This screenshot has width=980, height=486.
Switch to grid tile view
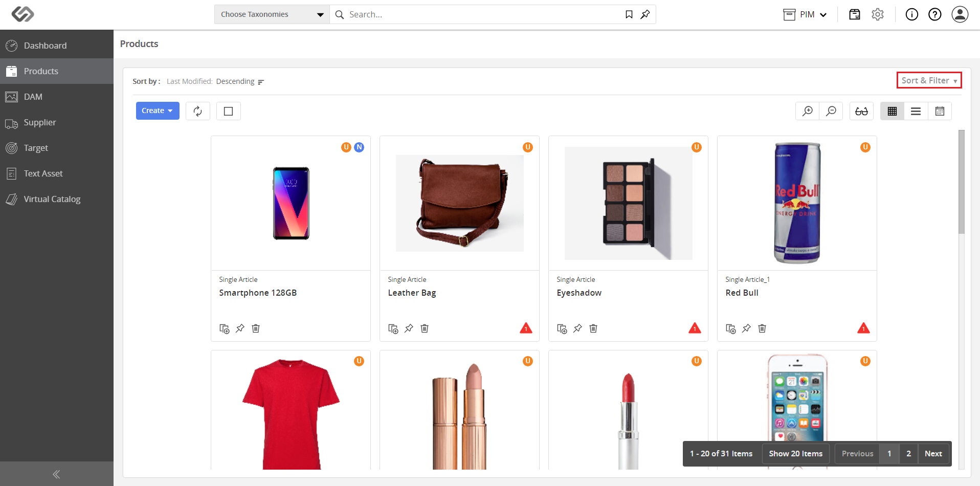click(x=893, y=111)
